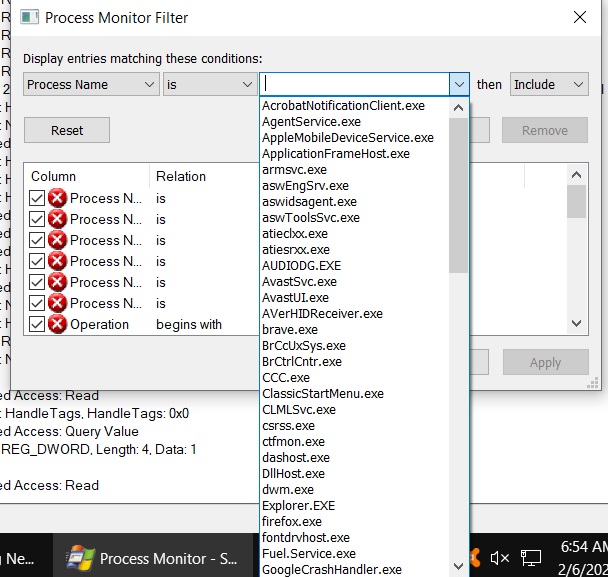This screenshot has height=577, width=608.
Task: Open the Include action dropdown
Action: 549,84
